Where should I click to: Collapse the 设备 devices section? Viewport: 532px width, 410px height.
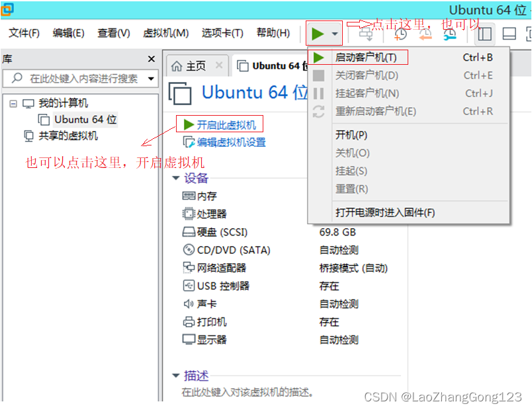click(x=176, y=177)
